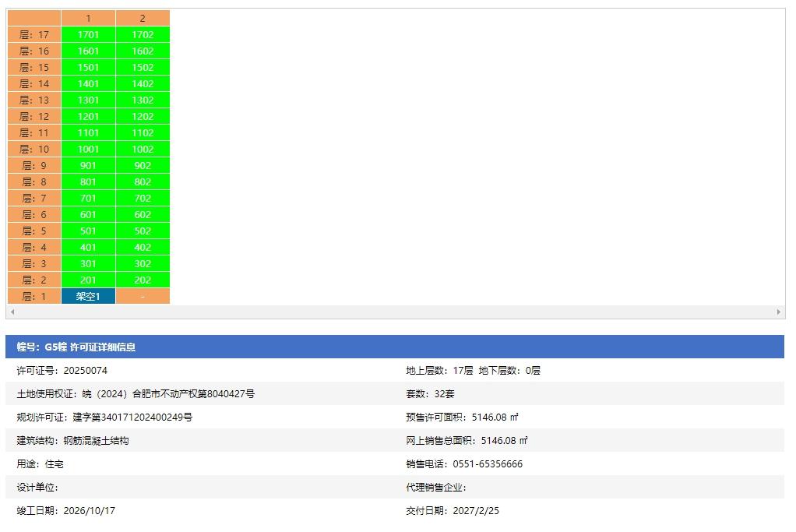
Task: Click 预售许可面积 5146.08 value
Action: click(495, 417)
